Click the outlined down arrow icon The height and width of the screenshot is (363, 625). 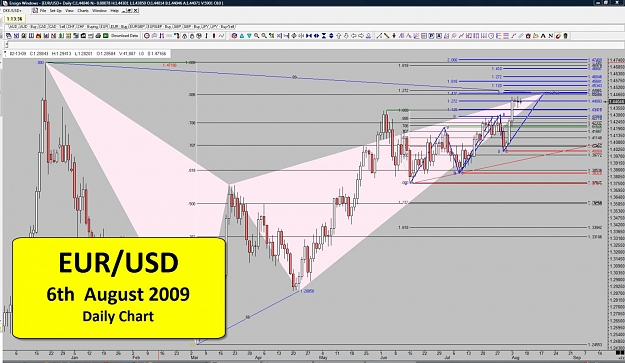point(346,36)
